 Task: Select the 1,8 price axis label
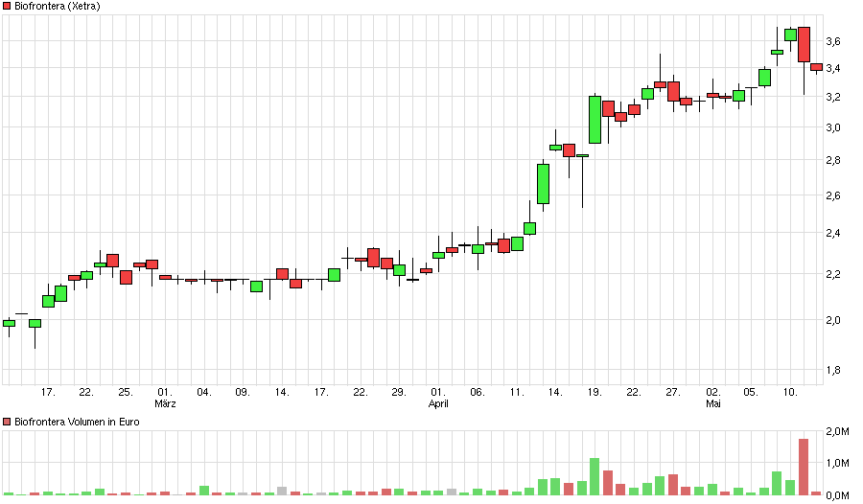coord(832,370)
